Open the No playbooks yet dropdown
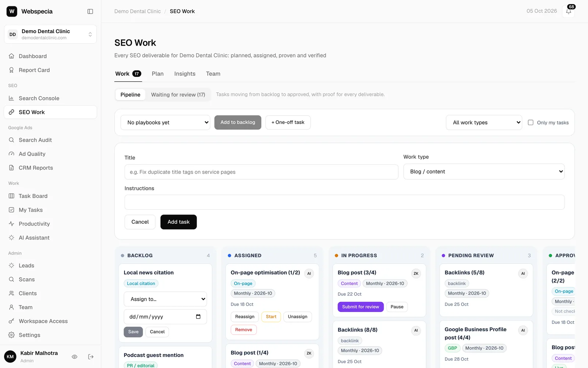The width and height of the screenshot is (588, 368). tap(165, 123)
